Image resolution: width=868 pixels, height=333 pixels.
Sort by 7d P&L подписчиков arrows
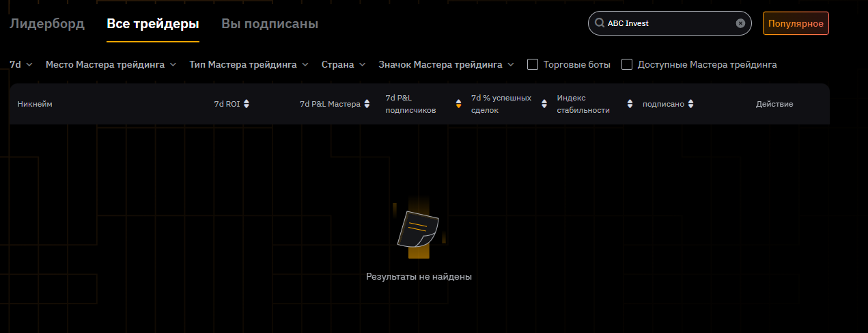pyautogui.click(x=459, y=104)
